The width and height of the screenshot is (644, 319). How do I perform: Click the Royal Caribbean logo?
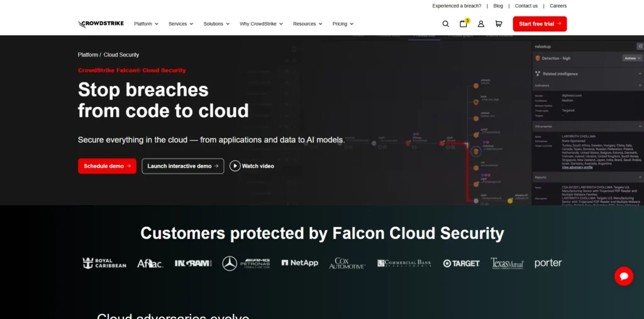pos(104,263)
